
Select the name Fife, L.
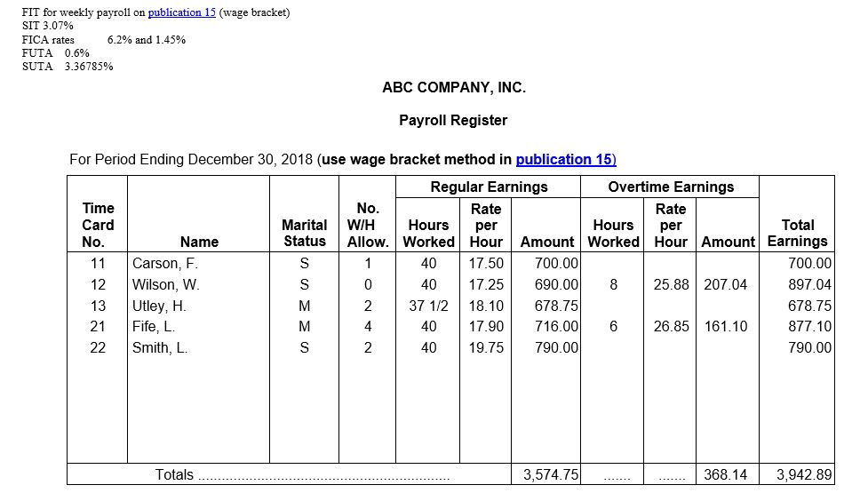(154, 327)
